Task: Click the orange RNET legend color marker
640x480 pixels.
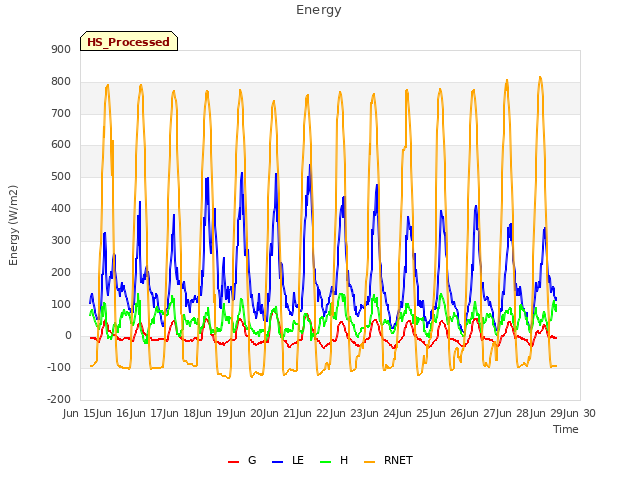Action: pyautogui.click(x=369, y=462)
